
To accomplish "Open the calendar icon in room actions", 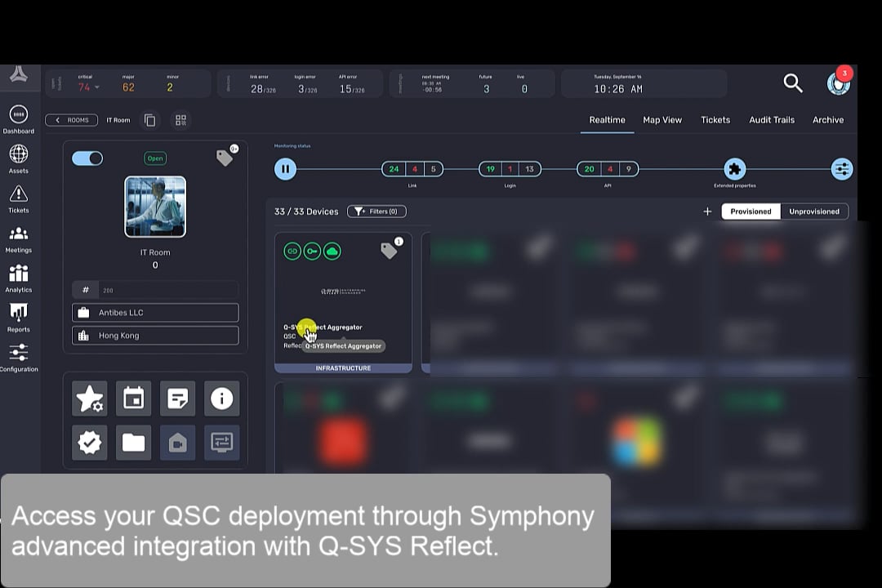I will pos(133,399).
